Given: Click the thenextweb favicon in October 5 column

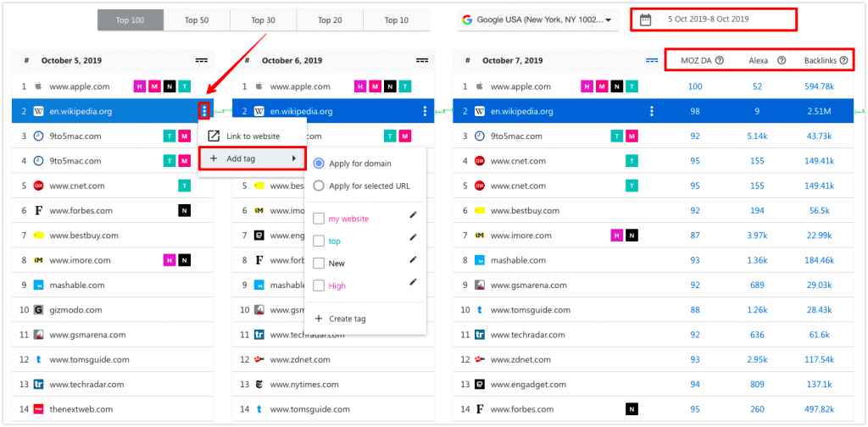Looking at the screenshot, I should coord(38,409).
